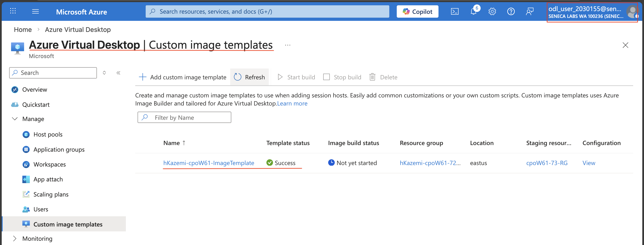Open the feedback icon

coord(529,11)
